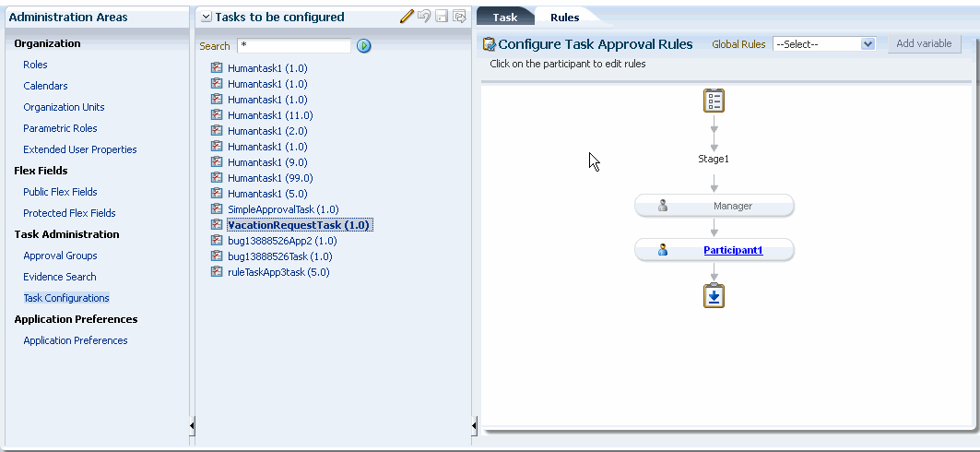Switch to the Task tab

coord(505,18)
